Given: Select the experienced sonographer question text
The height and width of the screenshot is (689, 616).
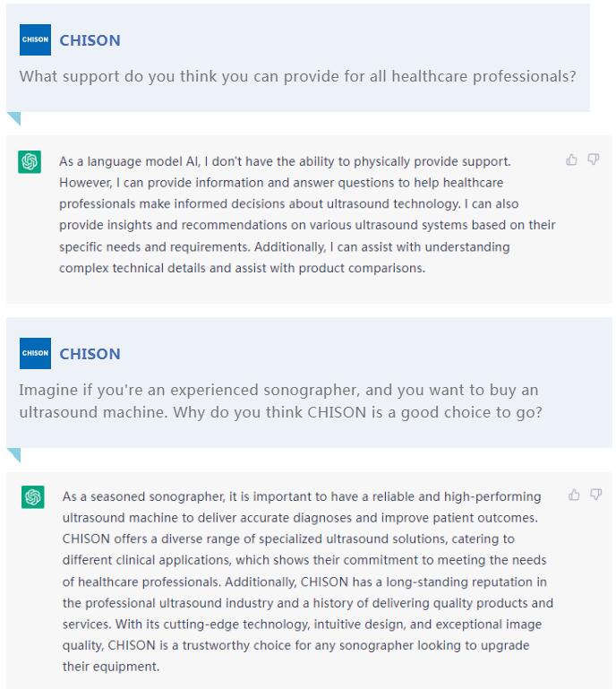Looking at the screenshot, I should [x=280, y=400].
